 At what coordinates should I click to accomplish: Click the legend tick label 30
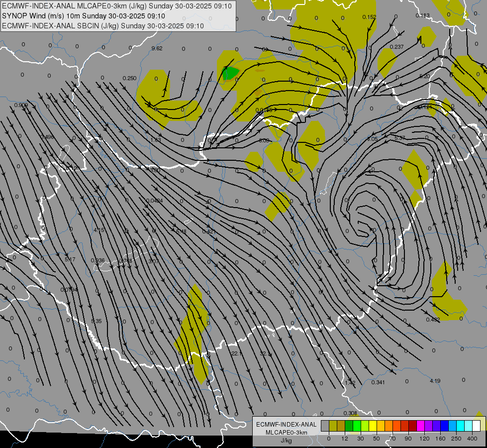360,439
